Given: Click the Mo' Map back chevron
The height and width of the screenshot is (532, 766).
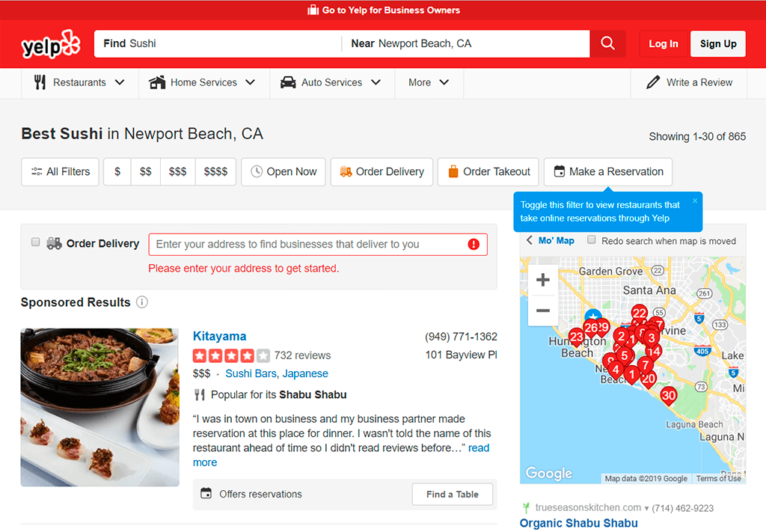Looking at the screenshot, I should [x=529, y=240].
